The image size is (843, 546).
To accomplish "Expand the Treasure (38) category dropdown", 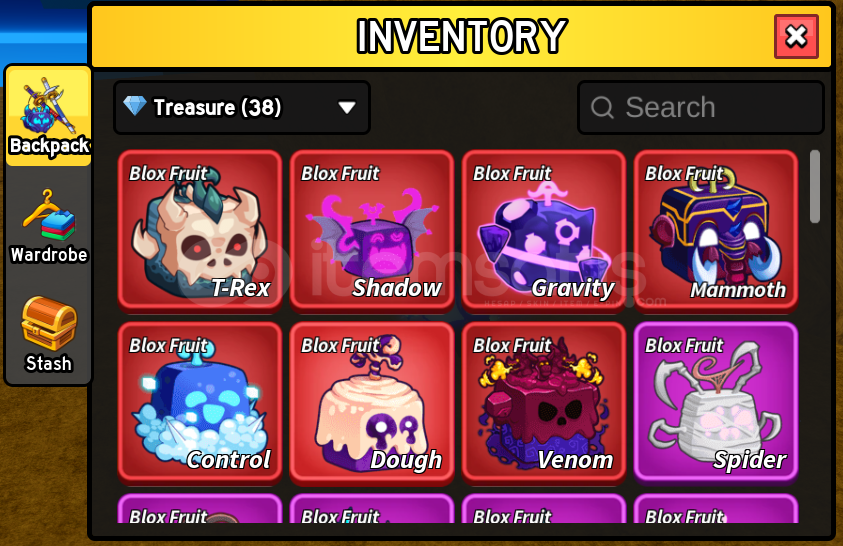I will (x=242, y=107).
